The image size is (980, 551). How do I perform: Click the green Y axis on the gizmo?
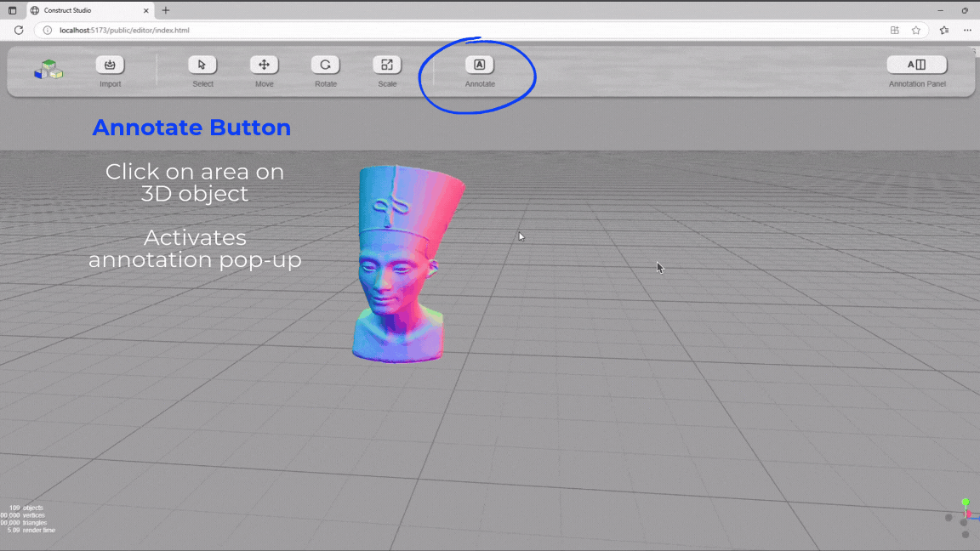[965, 503]
